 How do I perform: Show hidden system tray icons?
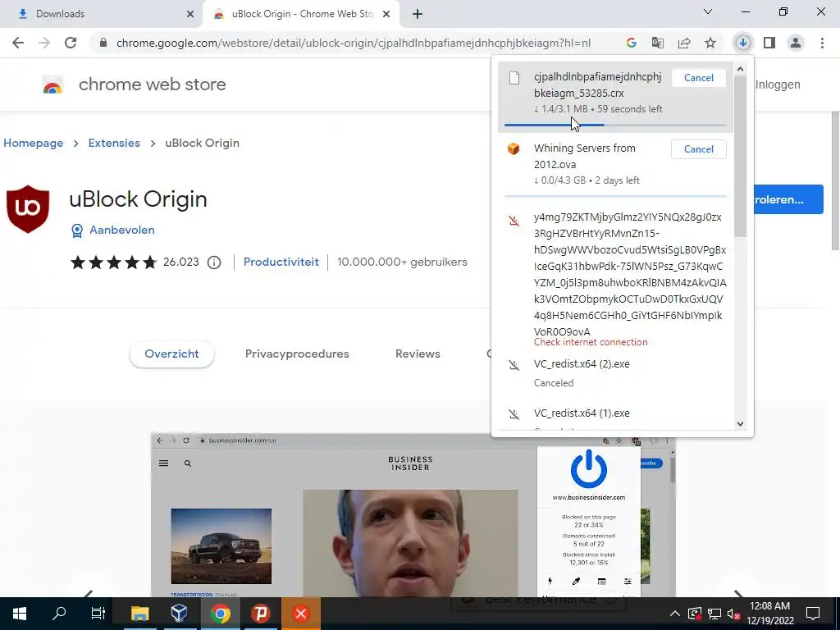point(674,614)
